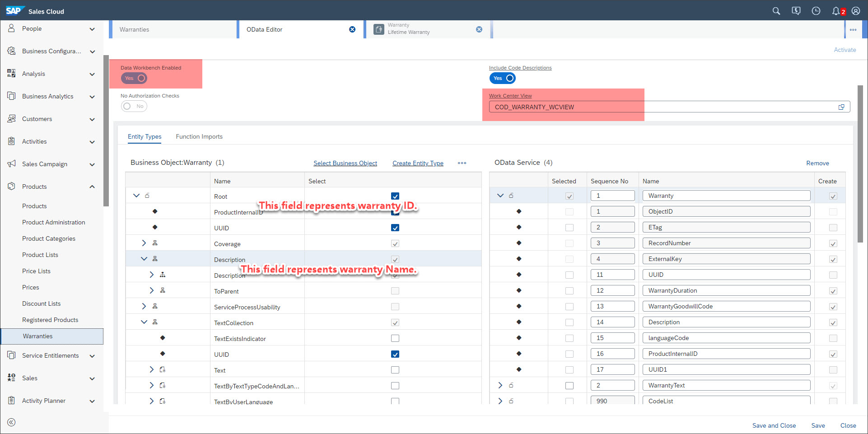Click the Save button
868x434 pixels.
[818, 425]
